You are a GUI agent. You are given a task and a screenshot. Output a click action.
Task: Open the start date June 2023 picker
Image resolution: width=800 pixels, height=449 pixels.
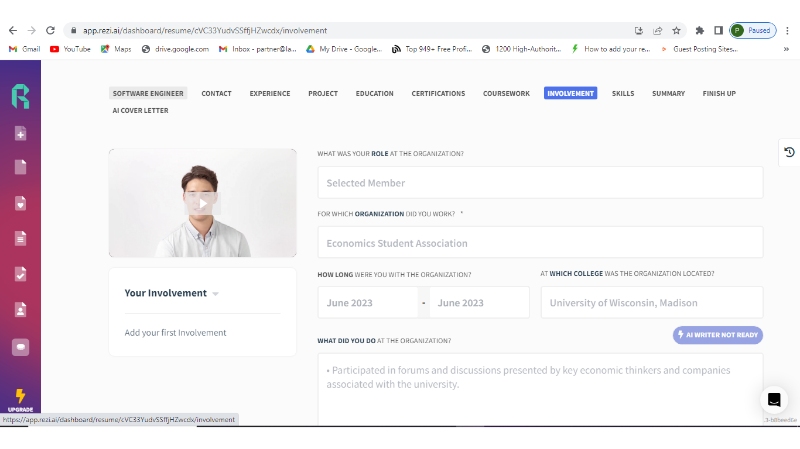coord(368,303)
